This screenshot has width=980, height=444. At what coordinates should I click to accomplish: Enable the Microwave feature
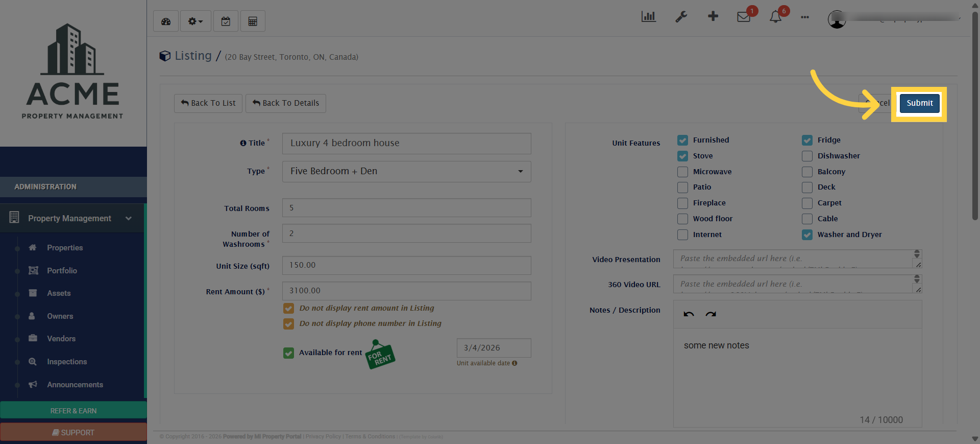(682, 172)
